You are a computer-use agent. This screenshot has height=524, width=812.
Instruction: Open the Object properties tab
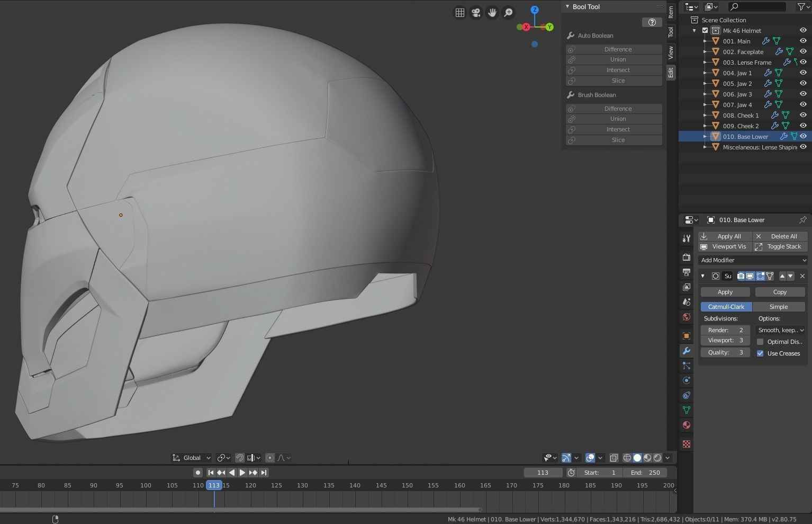pos(687,336)
